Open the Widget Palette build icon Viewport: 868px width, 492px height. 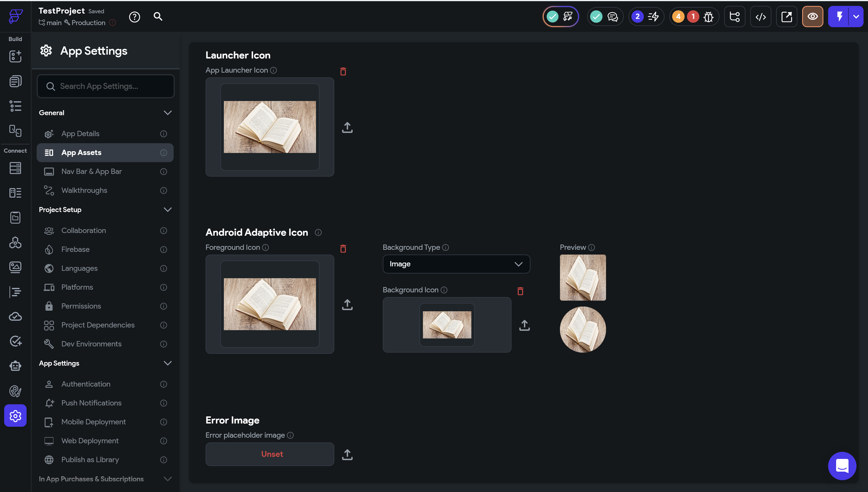coord(15,56)
